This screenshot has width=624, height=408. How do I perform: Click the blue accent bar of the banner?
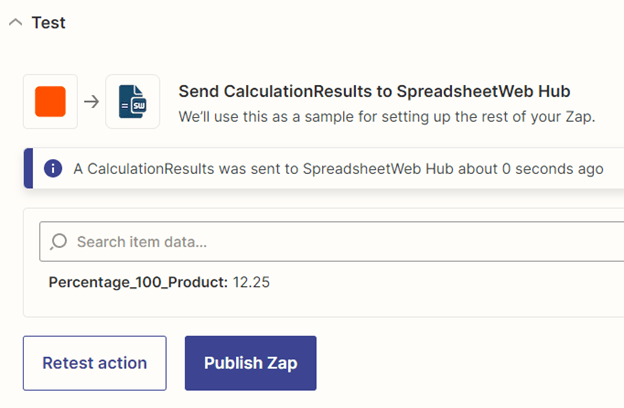[28, 168]
